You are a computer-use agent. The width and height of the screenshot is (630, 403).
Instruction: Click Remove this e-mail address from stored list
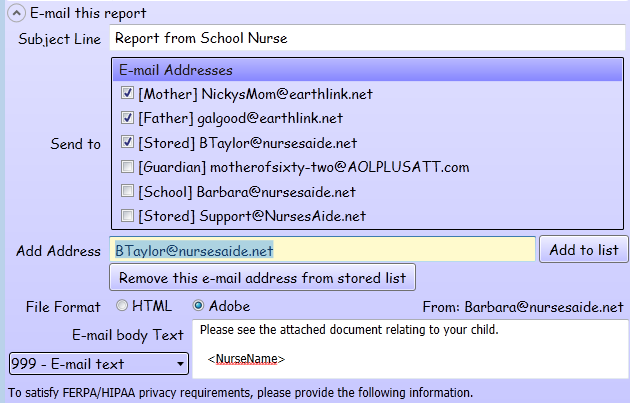coord(262,277)
